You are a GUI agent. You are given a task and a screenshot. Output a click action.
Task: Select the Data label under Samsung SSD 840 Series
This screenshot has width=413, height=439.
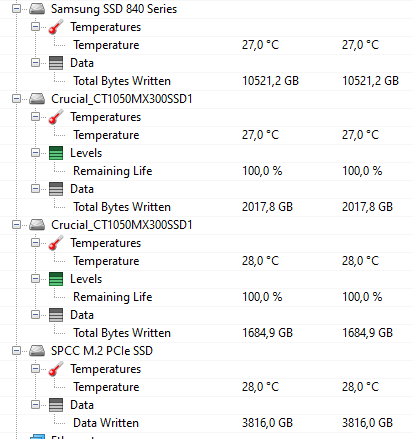[82, 63]
